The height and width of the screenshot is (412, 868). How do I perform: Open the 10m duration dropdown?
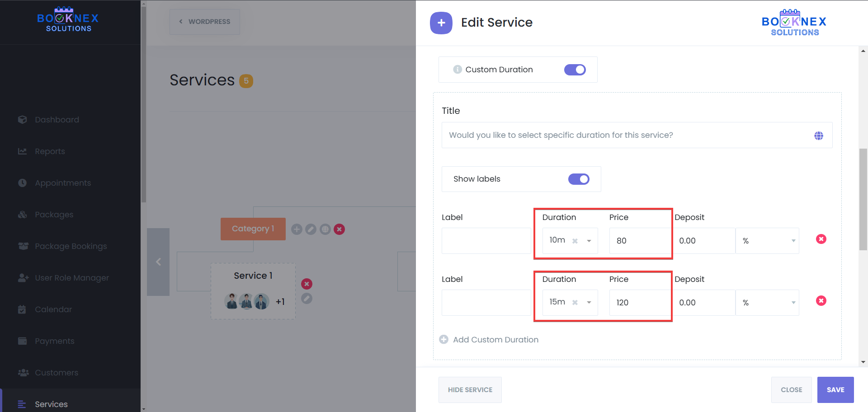(588, 241)
